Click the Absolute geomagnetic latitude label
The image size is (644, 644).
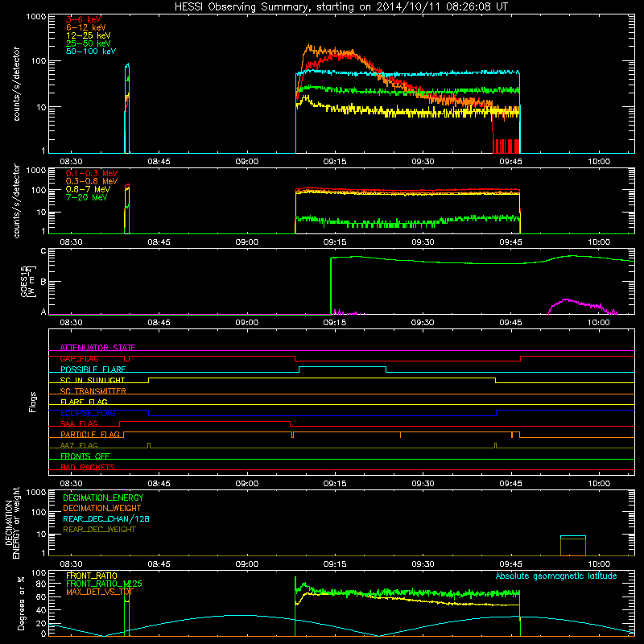pos(556,576)
